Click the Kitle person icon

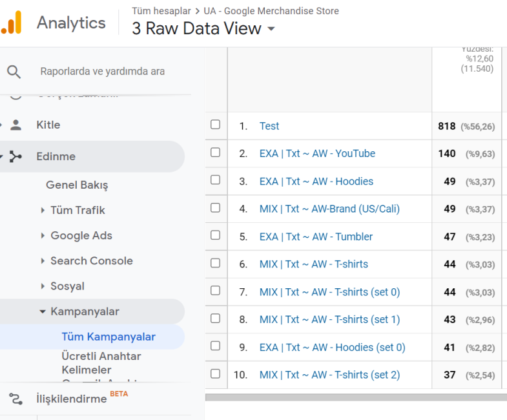click(16, 125)
